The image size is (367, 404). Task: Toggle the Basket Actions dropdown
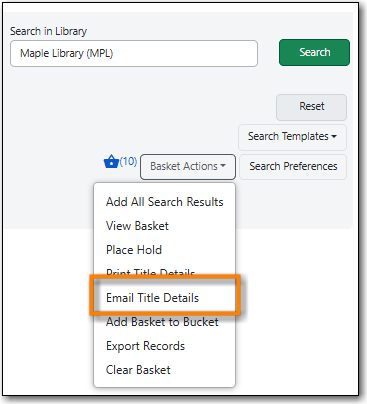point(188,166)
